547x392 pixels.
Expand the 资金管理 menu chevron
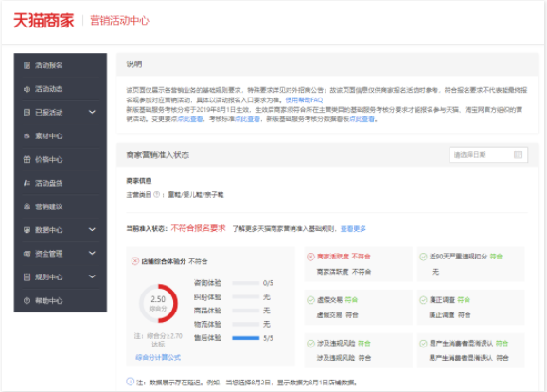(x=92, y=253)
